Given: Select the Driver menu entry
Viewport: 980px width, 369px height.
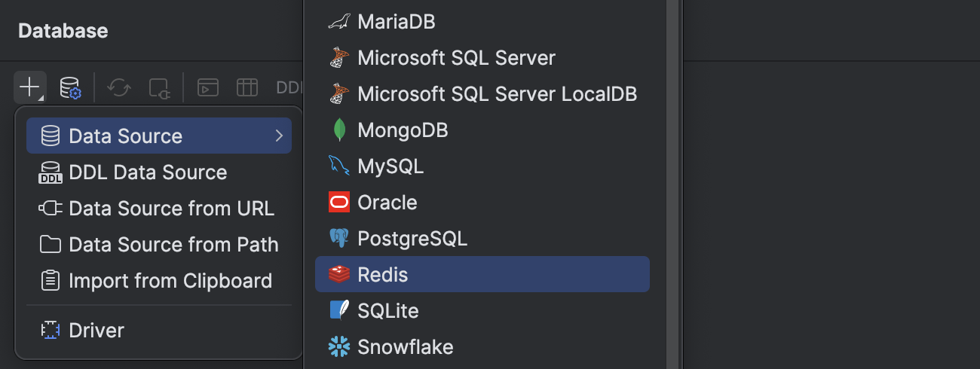Looking at the screenshot, I should pyautogui.click(x=96, y=330).
